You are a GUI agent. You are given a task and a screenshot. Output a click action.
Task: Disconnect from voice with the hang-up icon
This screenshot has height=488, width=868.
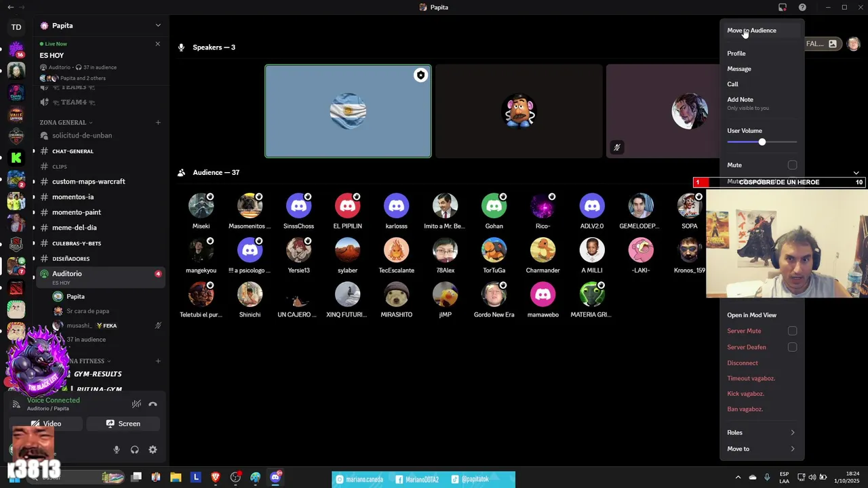[153, 404]
